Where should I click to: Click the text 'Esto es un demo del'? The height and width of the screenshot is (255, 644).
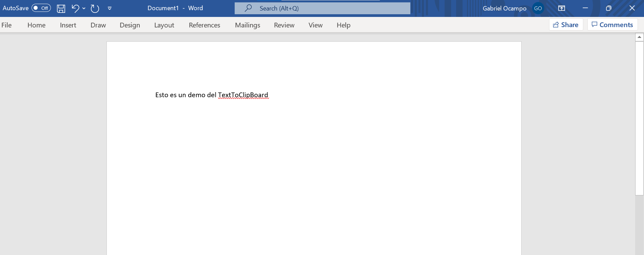coord(186,95)
